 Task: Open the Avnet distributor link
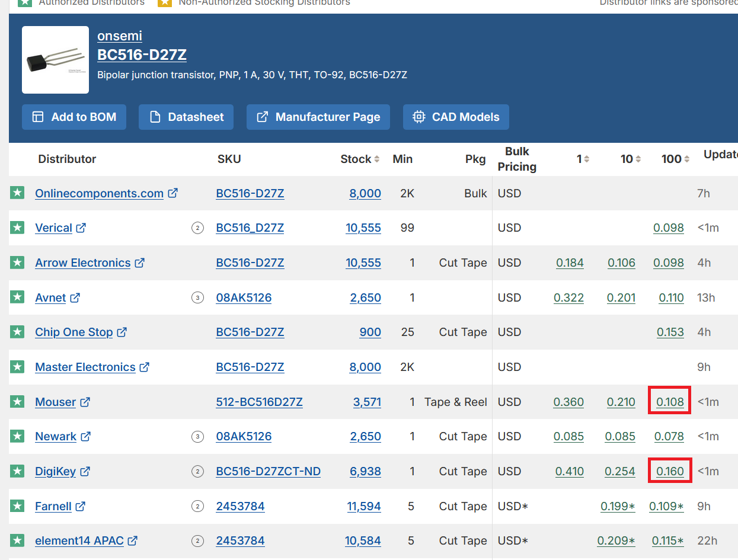[x=50, y=297]
